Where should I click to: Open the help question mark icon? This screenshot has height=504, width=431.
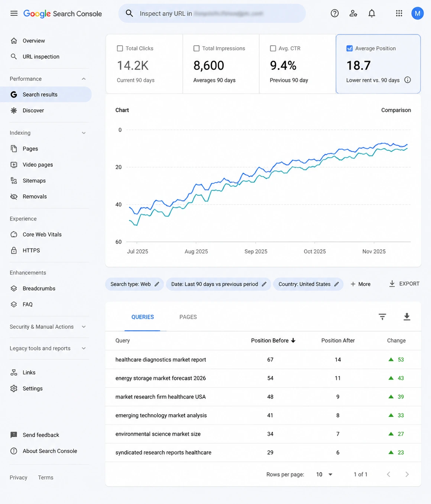click(x=335, y=13)
